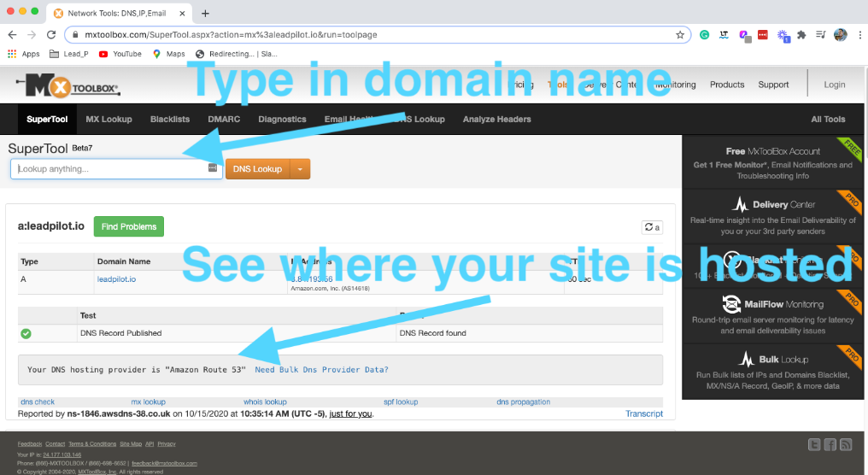868x475 pixels.
Task: Open the Free MxToolBox Account promo
Action: [773, 163]
